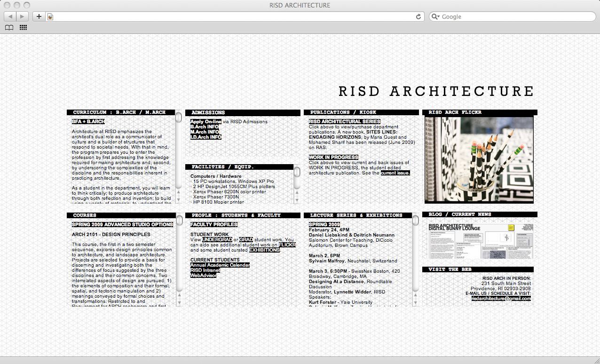Click the CURRICULUM : B.ARCH / M.ARCH header

121,112
